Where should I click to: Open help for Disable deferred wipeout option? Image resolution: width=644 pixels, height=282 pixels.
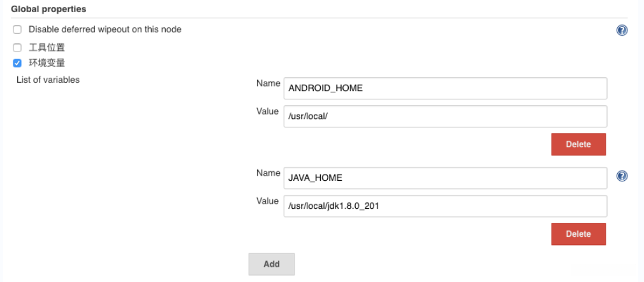pyautogui.click(x=622, y=30)
